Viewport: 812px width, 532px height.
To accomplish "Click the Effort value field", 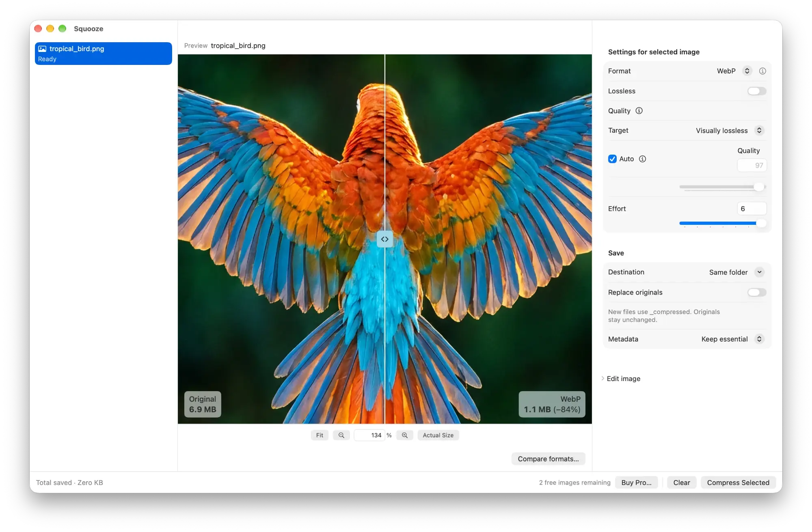I will (x=752, y=209).
